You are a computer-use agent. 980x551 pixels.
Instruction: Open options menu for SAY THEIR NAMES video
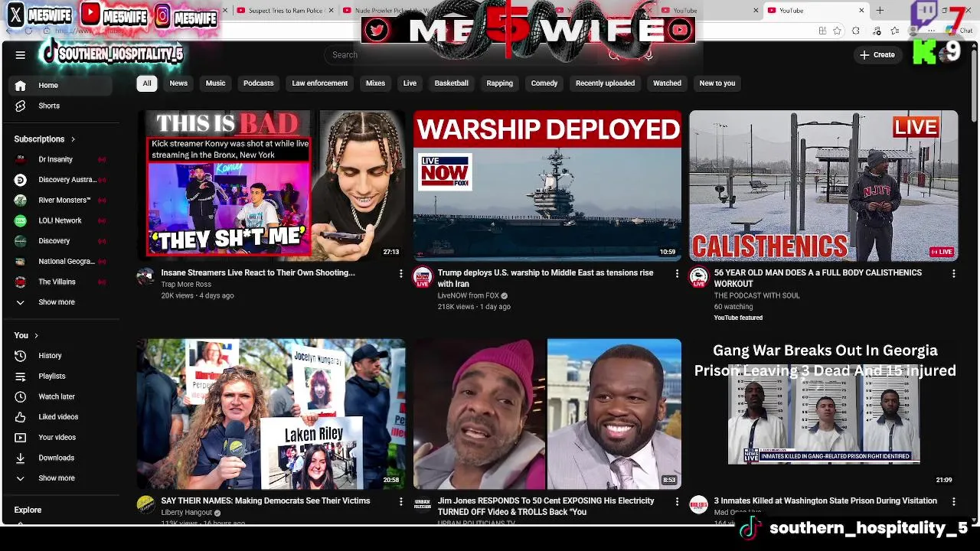coord(400,501)
